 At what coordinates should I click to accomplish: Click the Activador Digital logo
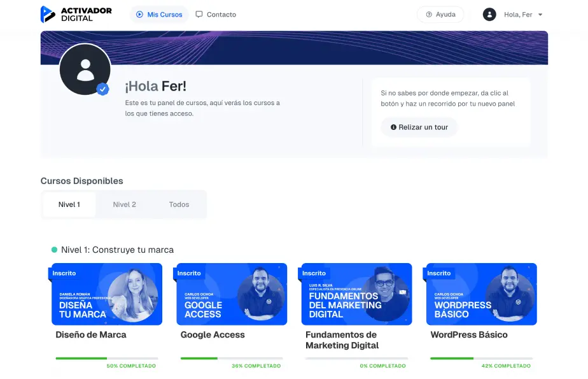pyautogui.click(x=76, y=14)
